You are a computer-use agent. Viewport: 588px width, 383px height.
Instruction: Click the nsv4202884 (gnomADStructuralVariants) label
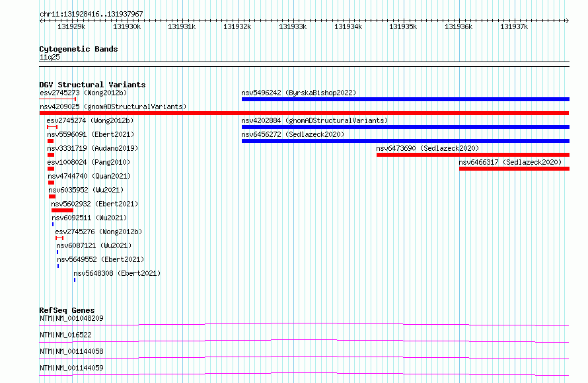[314, 120]
